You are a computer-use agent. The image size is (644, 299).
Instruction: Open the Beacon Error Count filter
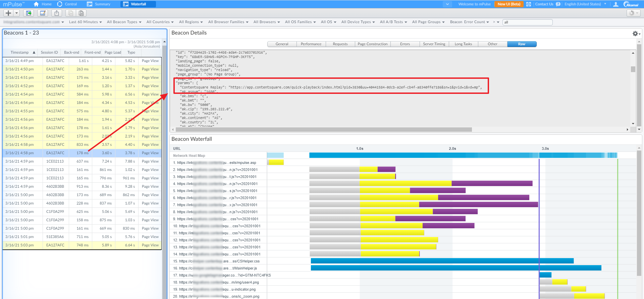[469, 22]
